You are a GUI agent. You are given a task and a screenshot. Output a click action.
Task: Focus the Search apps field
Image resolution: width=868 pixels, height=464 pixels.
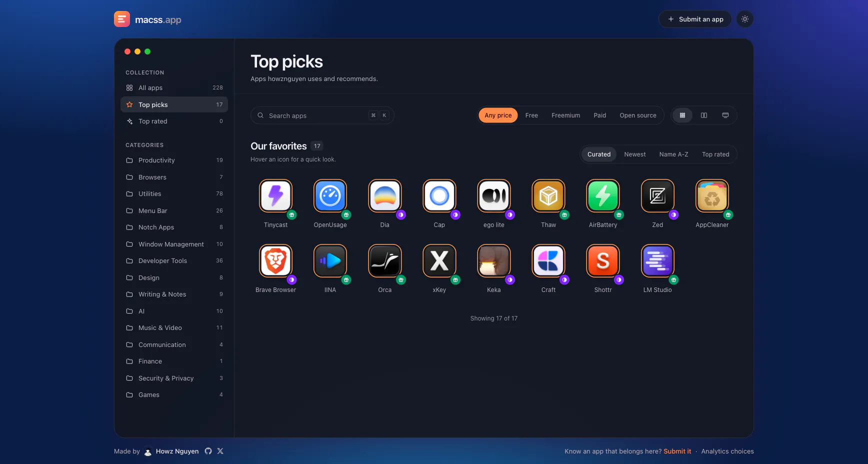point(322,115)
